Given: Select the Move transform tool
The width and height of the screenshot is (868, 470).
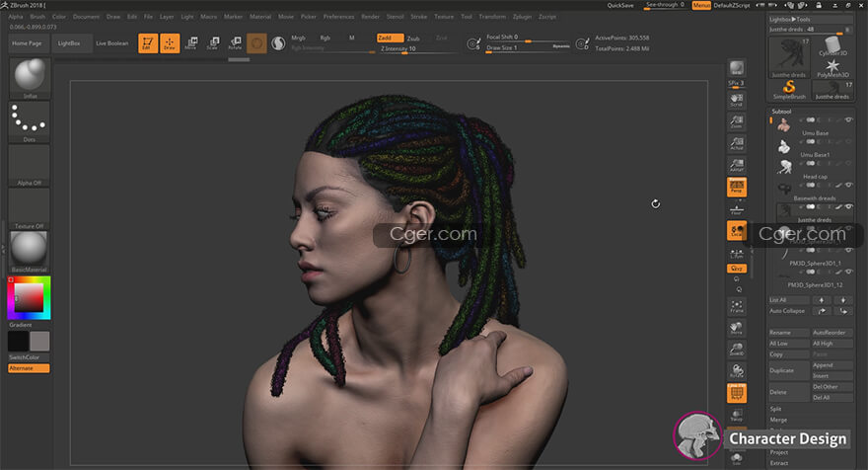Looking at the screenshot, I should [191, 42].
